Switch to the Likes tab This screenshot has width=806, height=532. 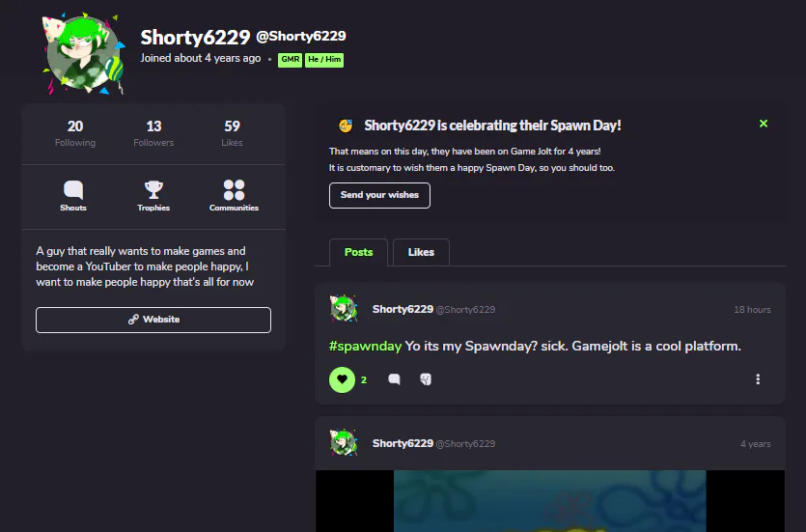pos(421,252)
